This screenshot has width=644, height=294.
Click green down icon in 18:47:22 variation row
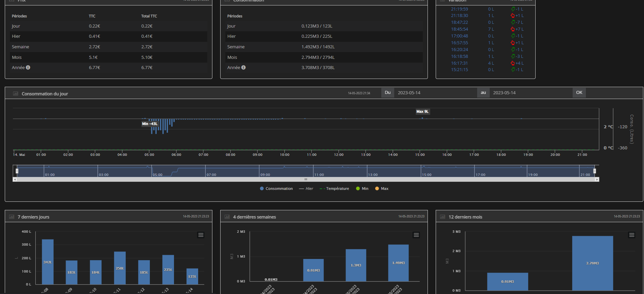point(513,22)
